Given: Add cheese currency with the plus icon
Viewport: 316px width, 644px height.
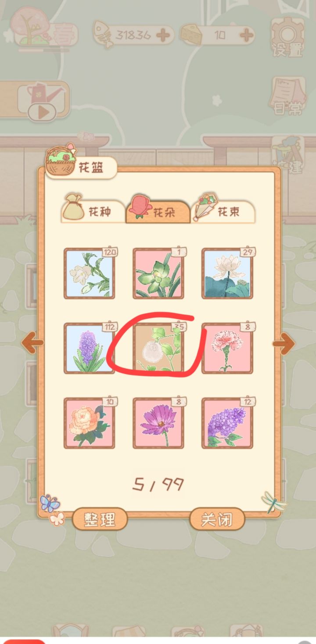Looking at the screenshot, I should click(x=247, y=35).
